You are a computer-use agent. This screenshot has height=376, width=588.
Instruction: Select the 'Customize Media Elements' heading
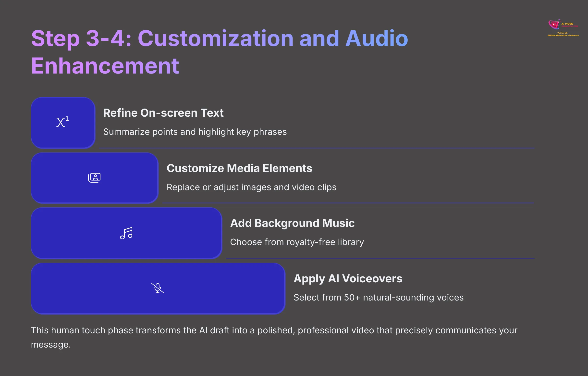[x=239, y=168]
